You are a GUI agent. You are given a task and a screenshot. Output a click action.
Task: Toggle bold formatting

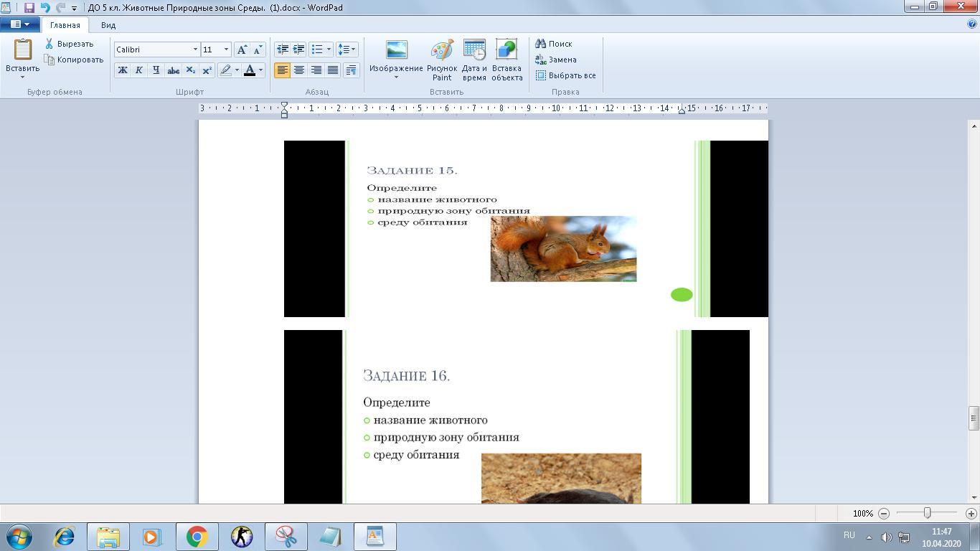(122, 70)
